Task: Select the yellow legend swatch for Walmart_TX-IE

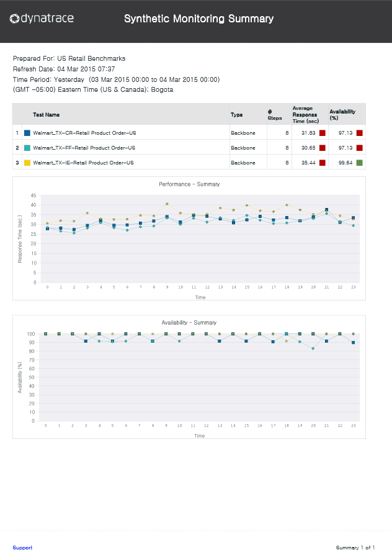Action: 27,163
